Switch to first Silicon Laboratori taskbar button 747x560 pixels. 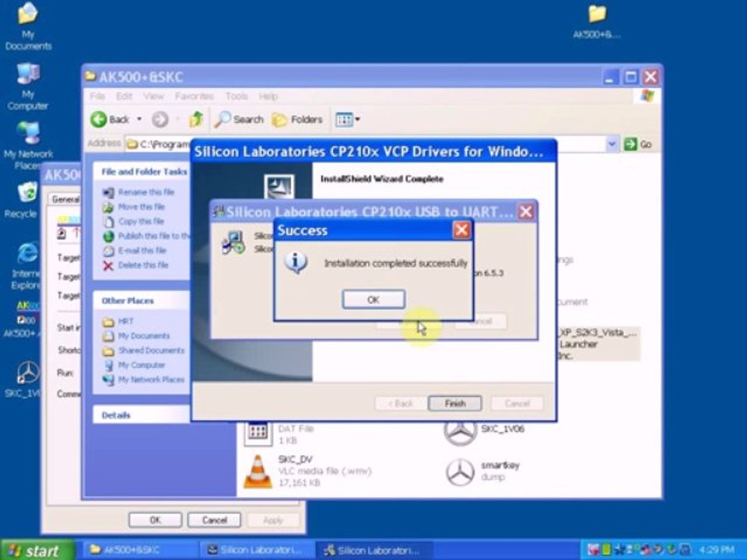258,550
